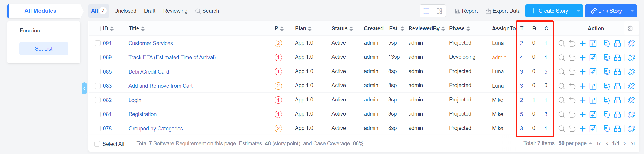Viewport: 644px width, 154px height.
Task: Click the undo arrow icon for Login row
Action: [x=572, y=100]
